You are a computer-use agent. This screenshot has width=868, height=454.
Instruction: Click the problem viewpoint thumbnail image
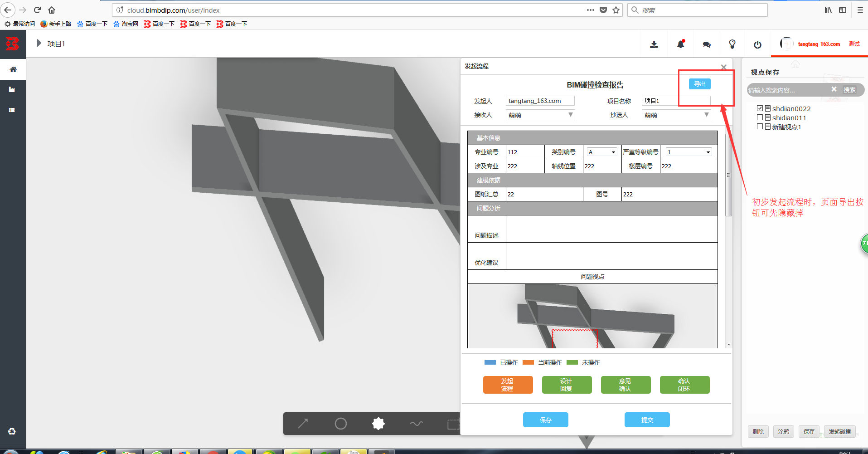click(592, 316)
